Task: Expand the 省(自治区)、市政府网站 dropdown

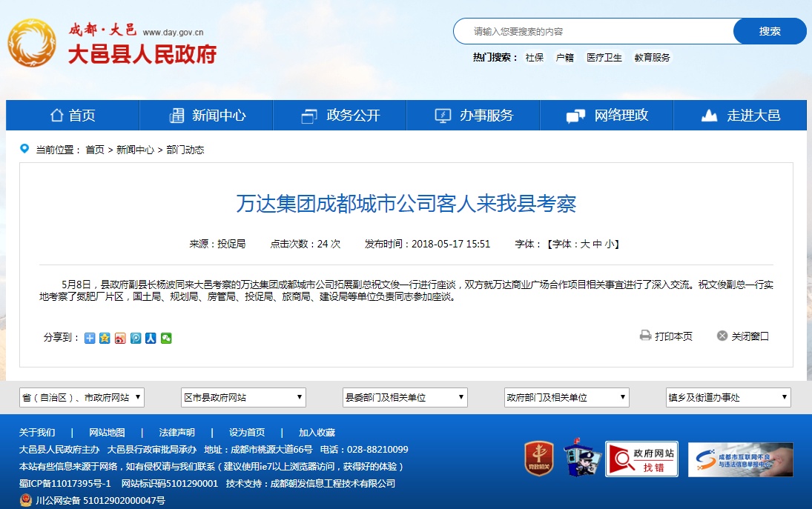Action: point(82,397)
